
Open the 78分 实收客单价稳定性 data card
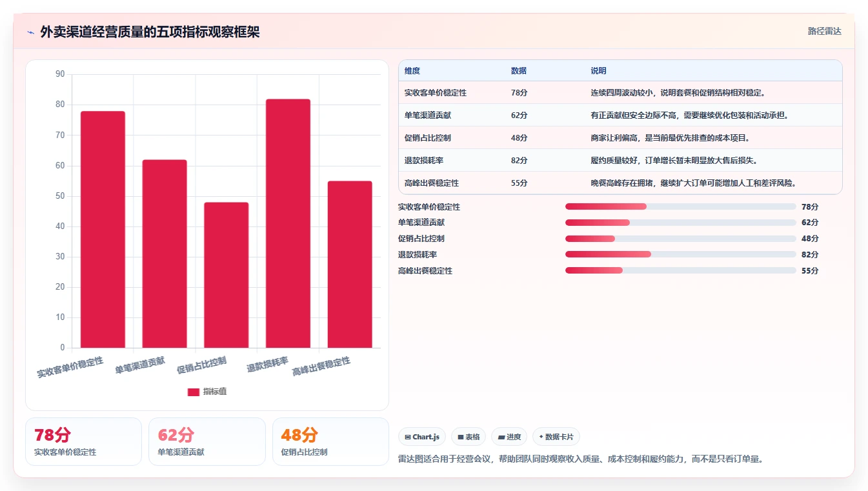coord(83,441)
